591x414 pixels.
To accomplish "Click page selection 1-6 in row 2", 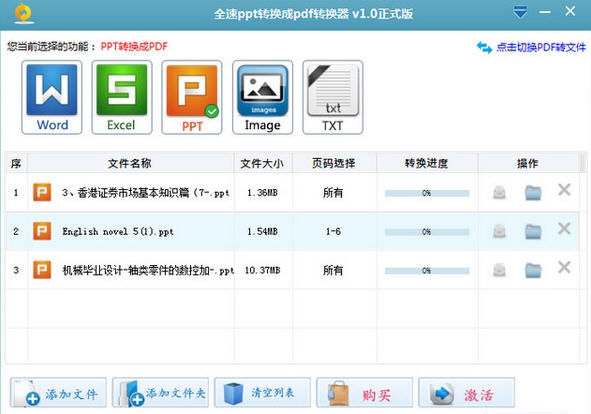I will (333, 231).
